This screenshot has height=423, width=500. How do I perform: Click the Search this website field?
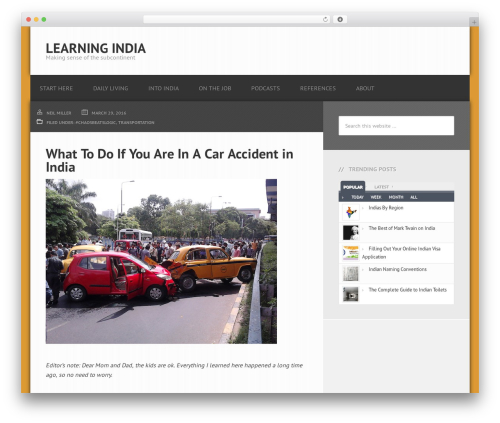396,126
